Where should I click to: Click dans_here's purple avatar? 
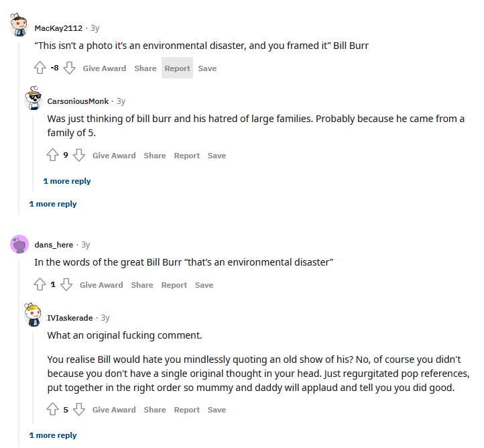pos(19,245)
